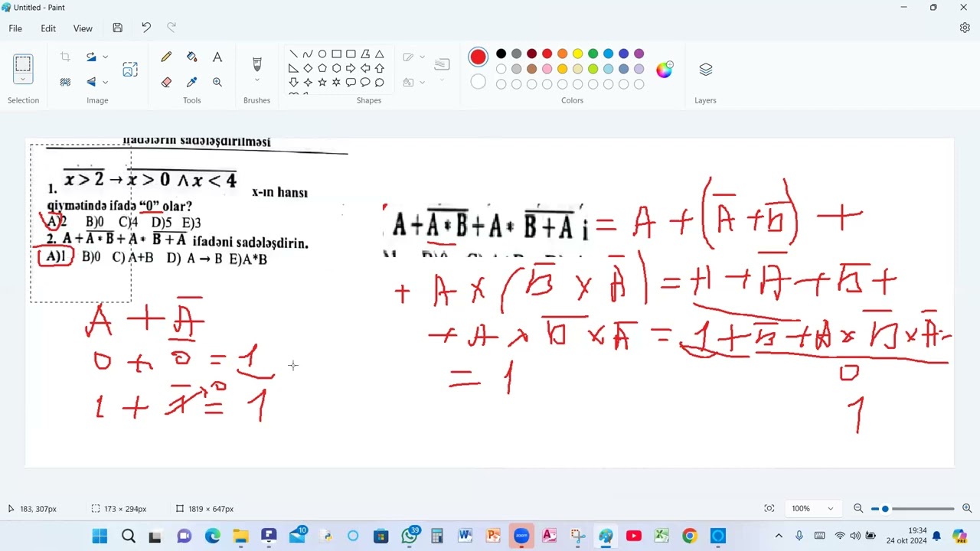
Task: Select the Diamond shape
Action: (308, 68)
